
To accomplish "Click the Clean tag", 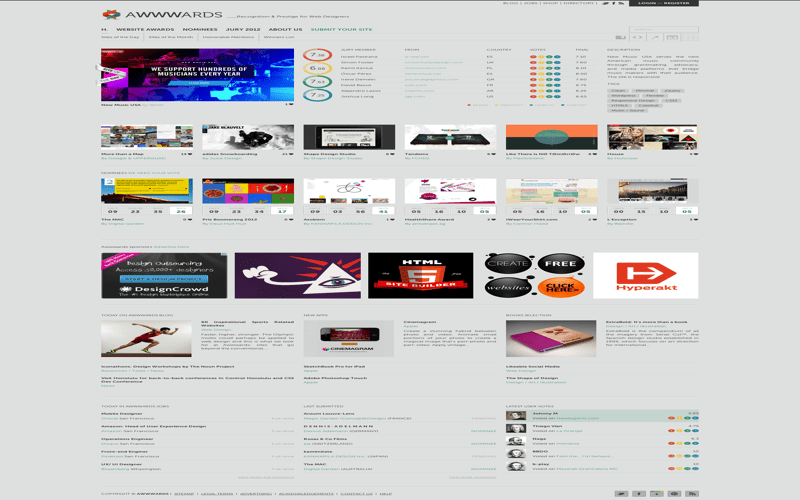I will tap(618, 91).
